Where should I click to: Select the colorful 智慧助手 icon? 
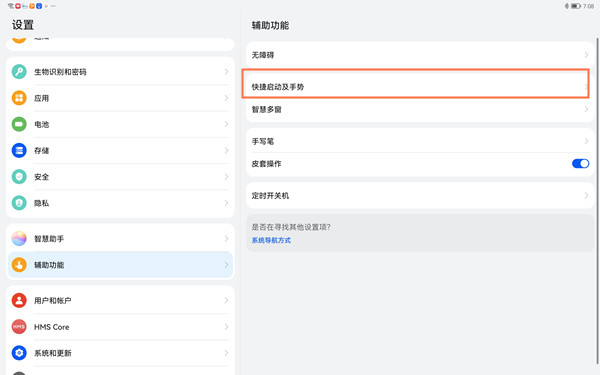(x=19, y=239)
